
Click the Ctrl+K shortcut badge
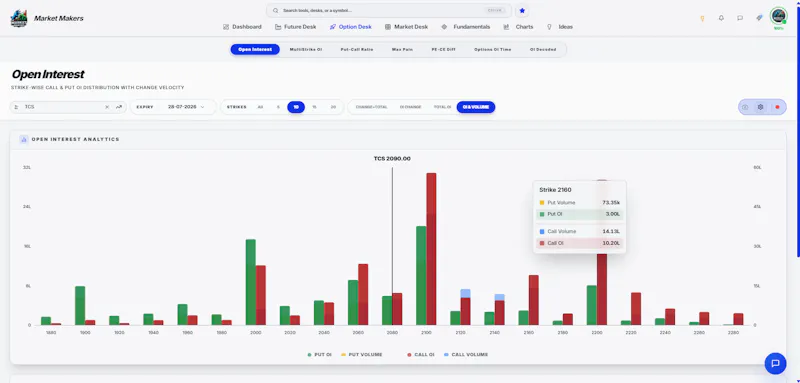click(495, 10)
